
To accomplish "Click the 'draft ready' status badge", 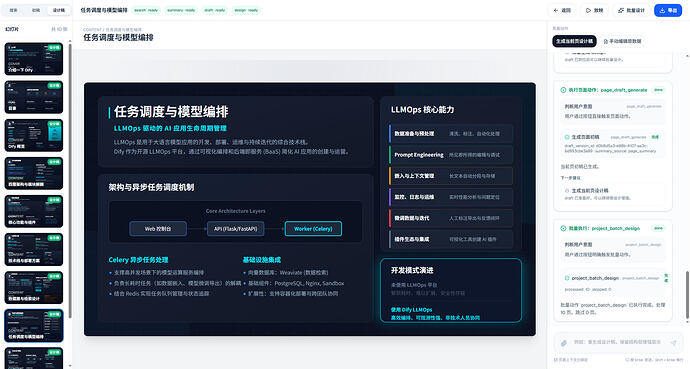I will pos(215,10).
